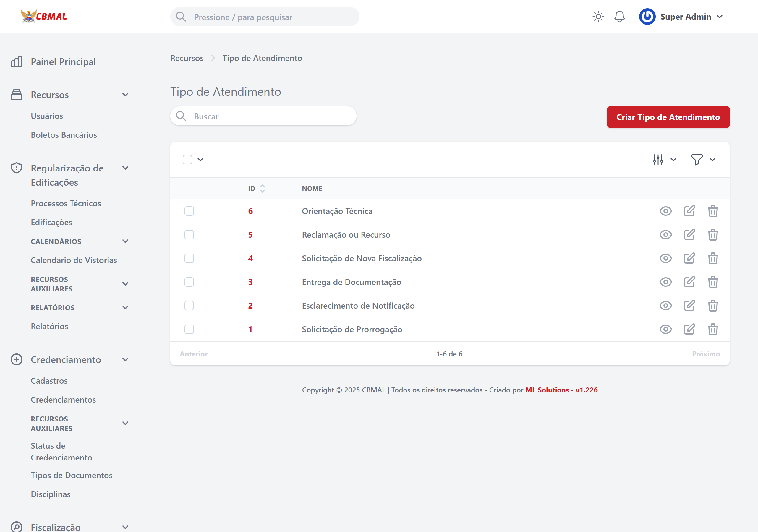Navigate to Tipos de Documentos in sidebar
This screenshot has height=532, width=758.
72,475
